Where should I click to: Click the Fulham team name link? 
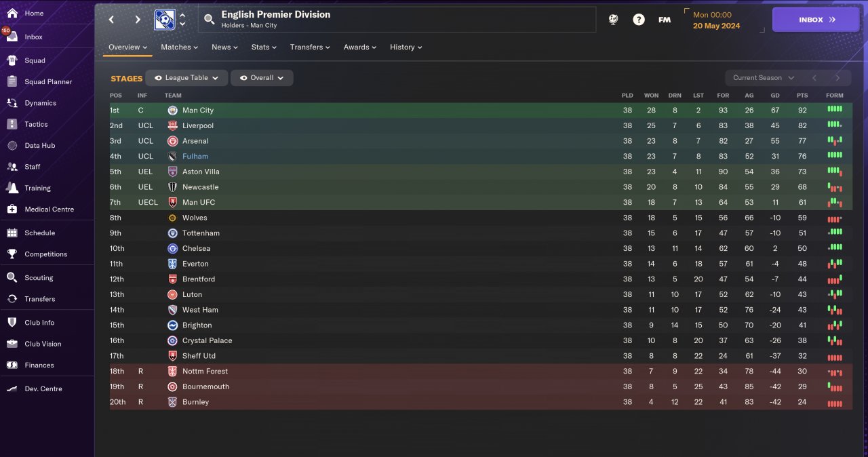pos(195,156)
